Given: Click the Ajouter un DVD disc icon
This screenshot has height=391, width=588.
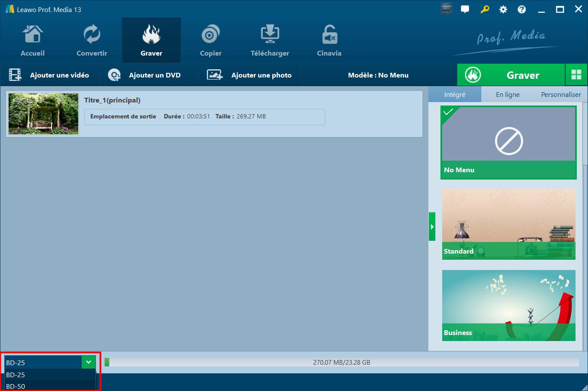Looking at the screenshot, I should click(x=114, y=75).
